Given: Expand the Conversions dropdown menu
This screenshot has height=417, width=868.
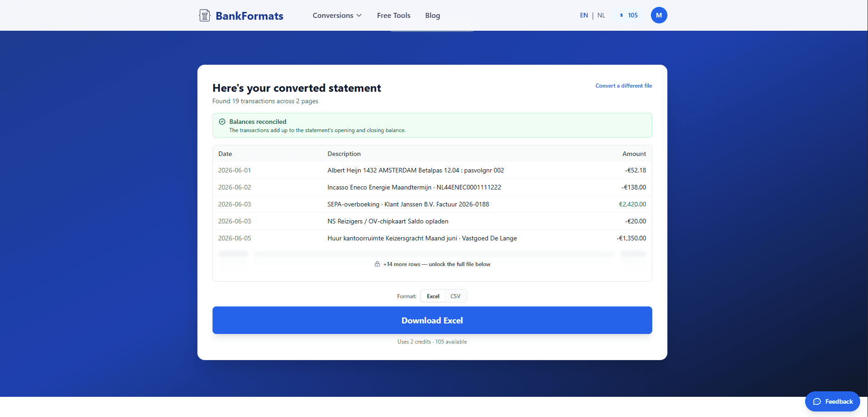Looking at the screenshot, I should [337, 16].
